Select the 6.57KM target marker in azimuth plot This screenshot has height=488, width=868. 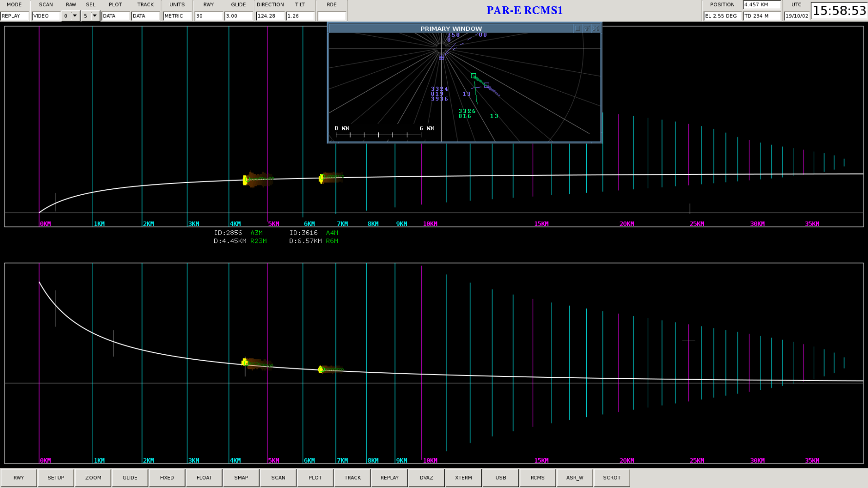(320, 369)
